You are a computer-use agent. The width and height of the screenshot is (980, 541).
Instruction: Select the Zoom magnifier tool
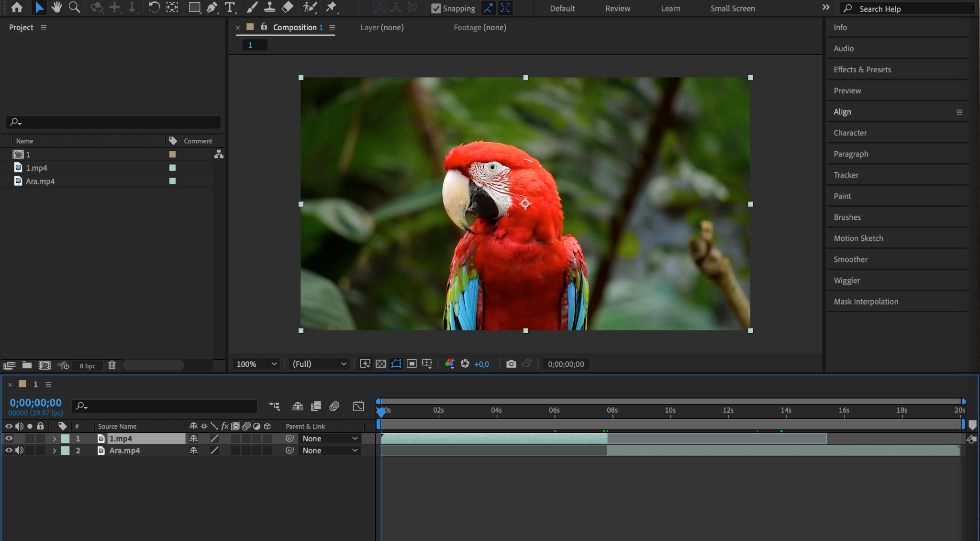(x=74, y=7)
